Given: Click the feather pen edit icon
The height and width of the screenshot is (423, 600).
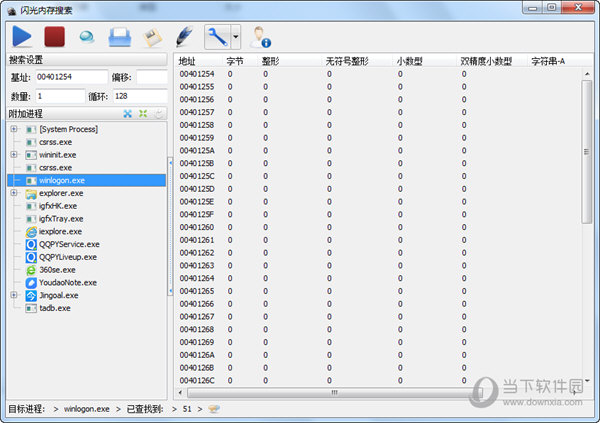Looking at the screenshot, I should point(184,37).
